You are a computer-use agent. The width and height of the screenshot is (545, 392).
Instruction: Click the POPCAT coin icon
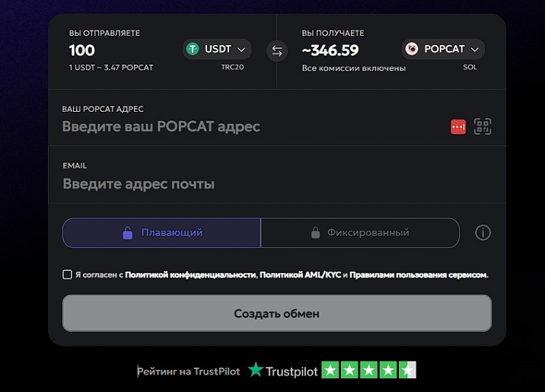[x=412, y=49]
